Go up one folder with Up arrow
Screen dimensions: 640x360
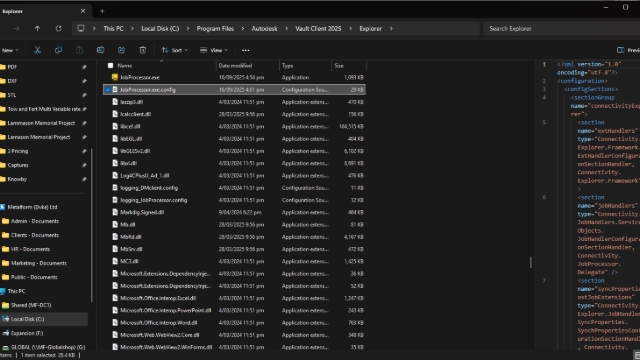(37, 29)
